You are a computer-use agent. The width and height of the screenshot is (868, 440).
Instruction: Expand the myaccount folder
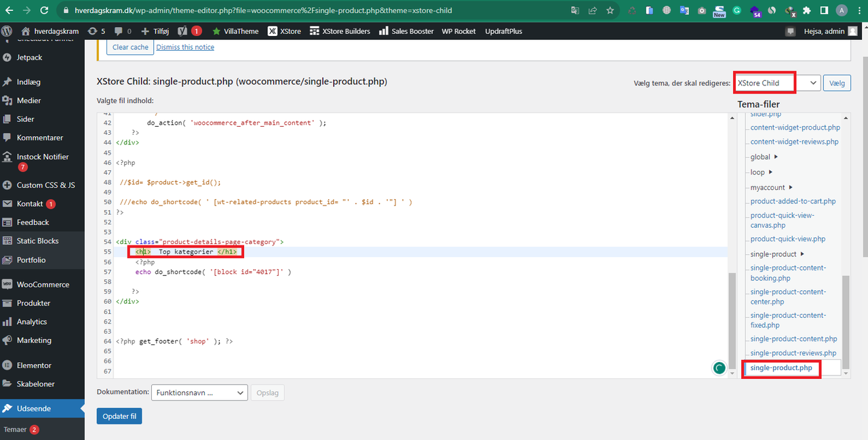coord(772,187)
